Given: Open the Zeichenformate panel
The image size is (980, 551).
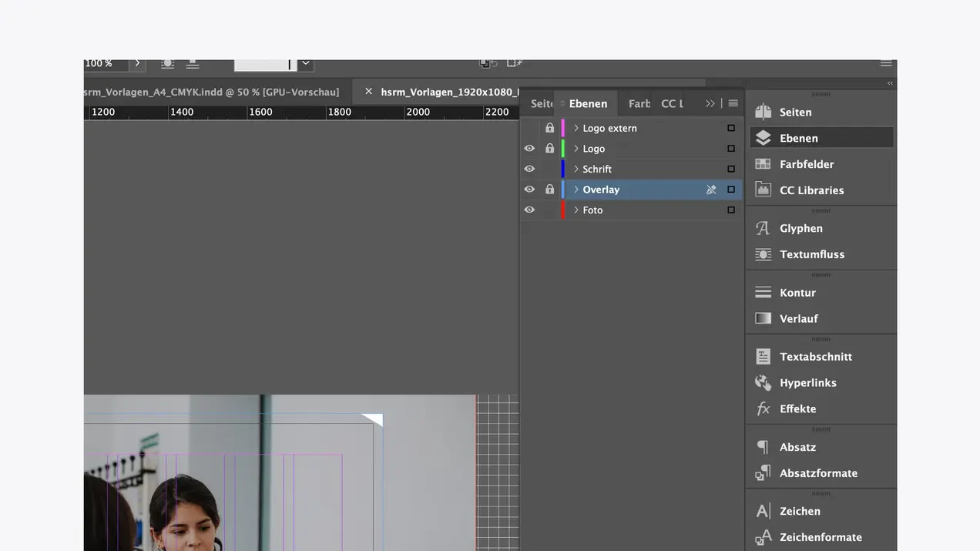Looking at the screenshot, I should (x=819, y=537).
